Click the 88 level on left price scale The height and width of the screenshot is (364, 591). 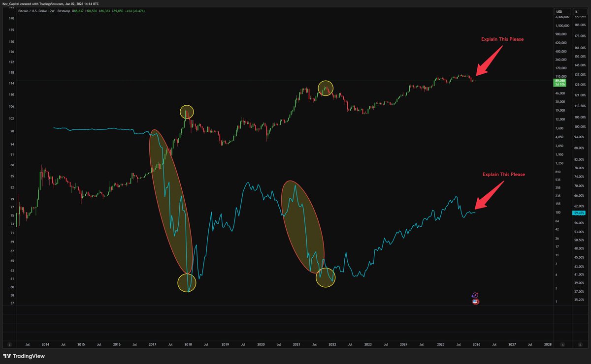pos(12,165)
